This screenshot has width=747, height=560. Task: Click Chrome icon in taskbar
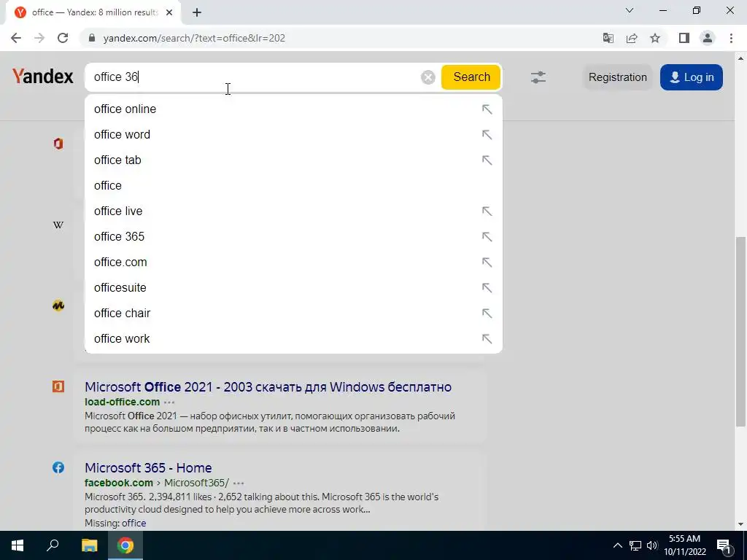[125, 545]
